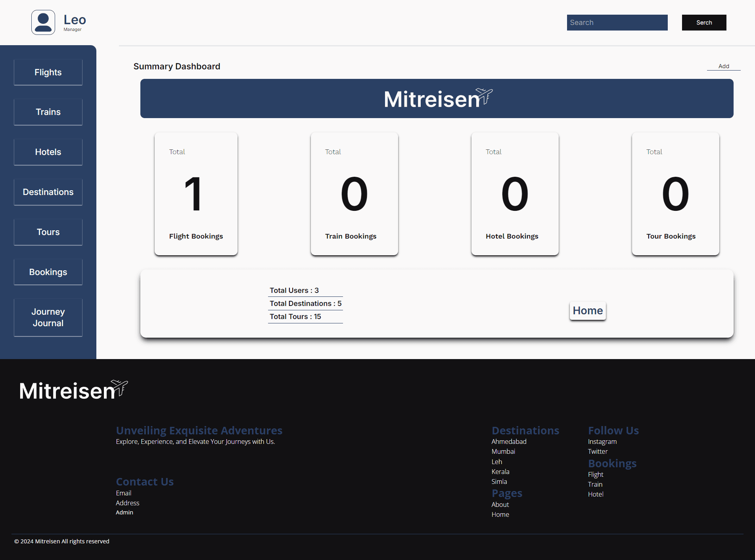Image resolution: width=755 pixels, height=560 pixels.
Task: Click the black Serch button
Action: coord(704,23)
